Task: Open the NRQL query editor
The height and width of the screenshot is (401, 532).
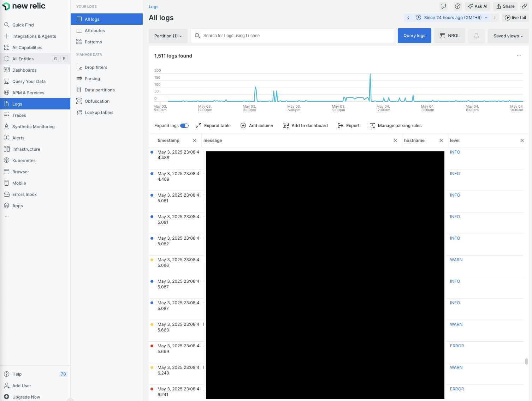Action: pyautogui.click(x=449, y=36)
